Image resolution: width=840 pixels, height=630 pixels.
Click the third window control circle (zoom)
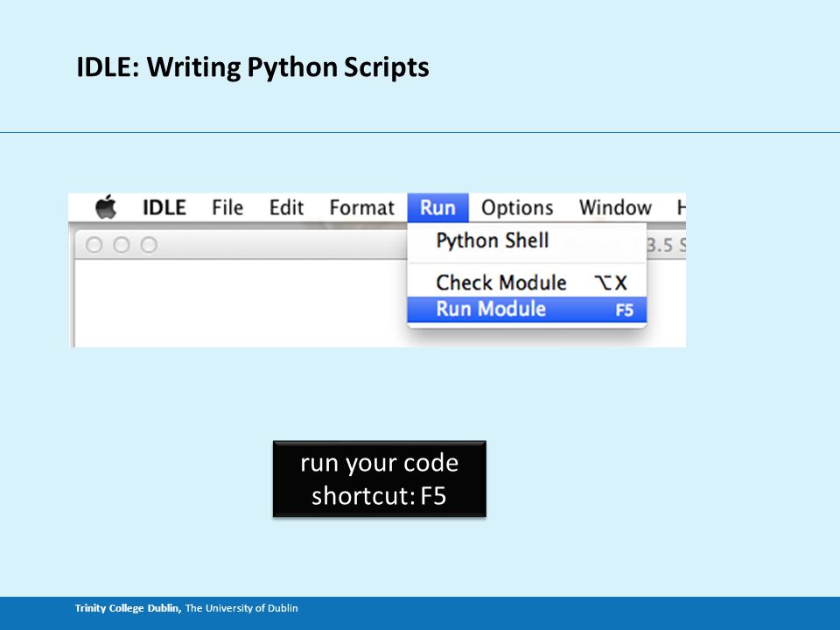coord(149,245)
